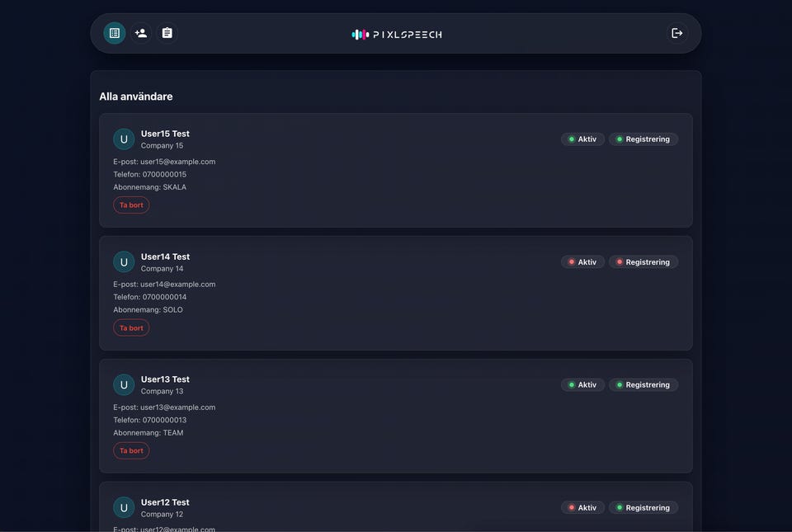The height and width of the screenshot is (532, 792).
Task: Click the user14@example.com email text
Action: pyautogui.click(x=177, y=285)
